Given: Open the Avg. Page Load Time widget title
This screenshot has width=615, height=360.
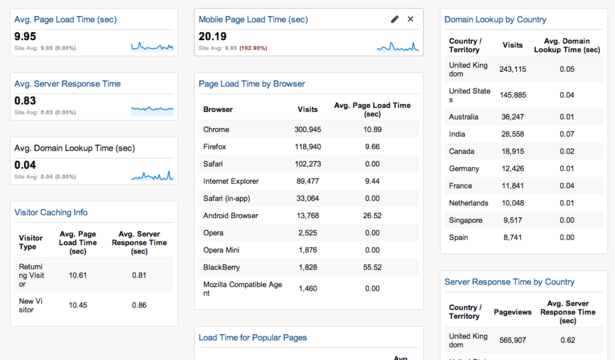Looking at the screenshot, I should (x=66, y=20).
